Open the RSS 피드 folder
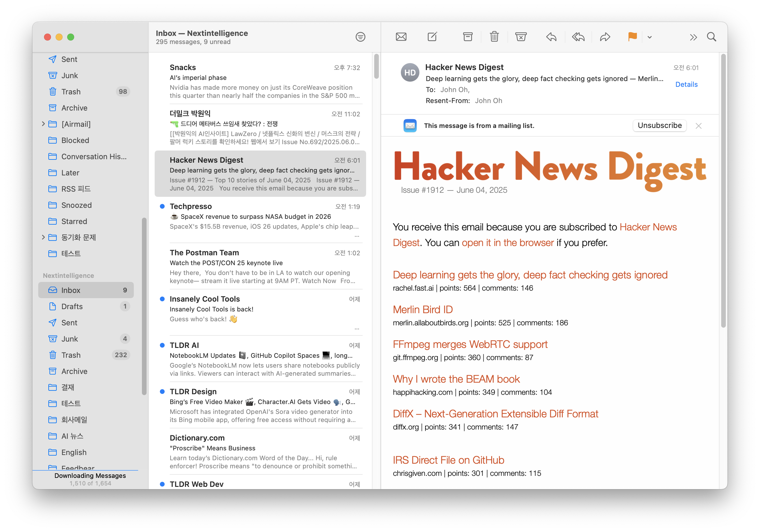This screenshot has height=532, width=760. pos(86,189)
